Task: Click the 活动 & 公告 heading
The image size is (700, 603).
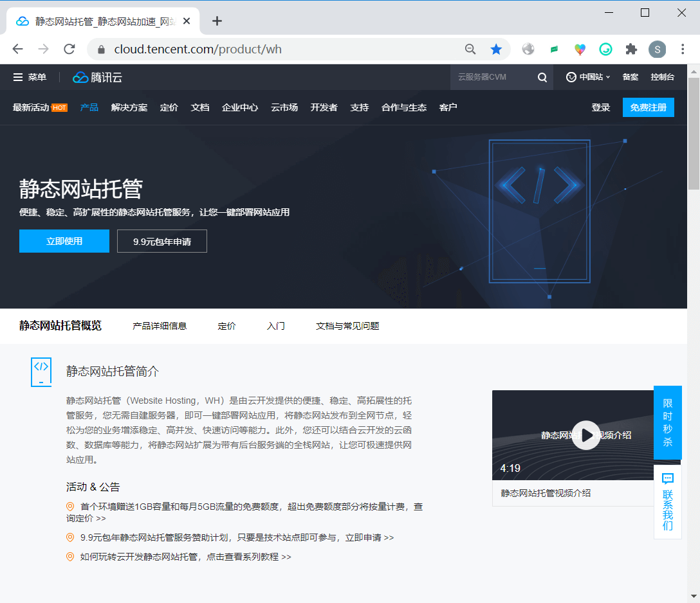Action: point(93,487)
